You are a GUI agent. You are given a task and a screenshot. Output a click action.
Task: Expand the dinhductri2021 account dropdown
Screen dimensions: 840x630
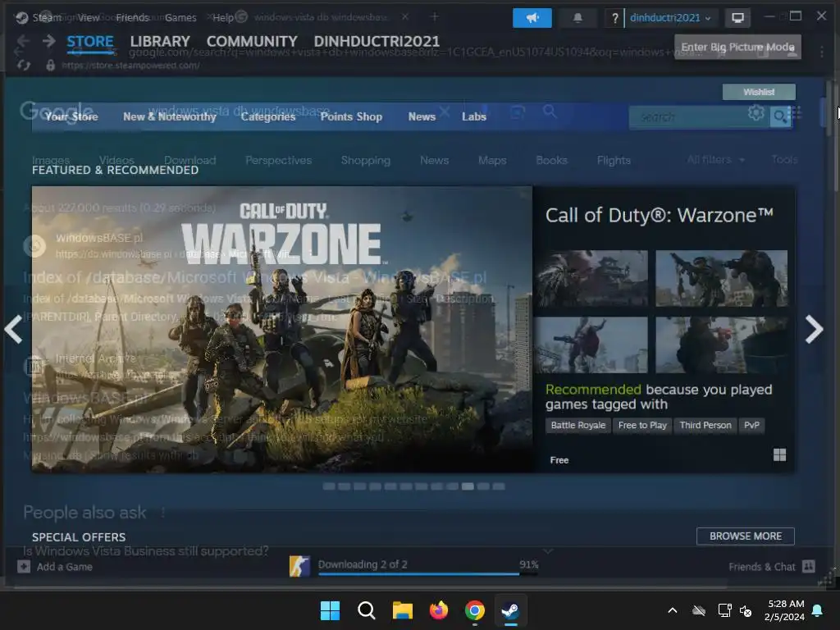click(x=670, y=18)
